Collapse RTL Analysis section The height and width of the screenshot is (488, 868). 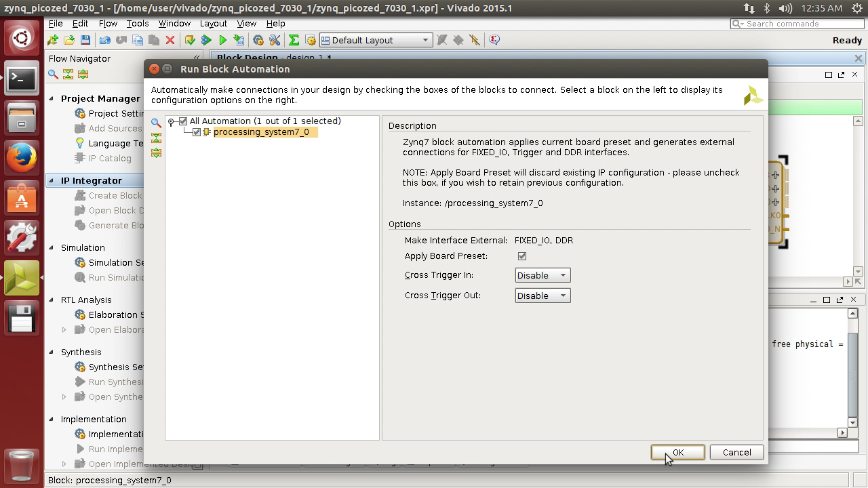click(x=51, y=300)
